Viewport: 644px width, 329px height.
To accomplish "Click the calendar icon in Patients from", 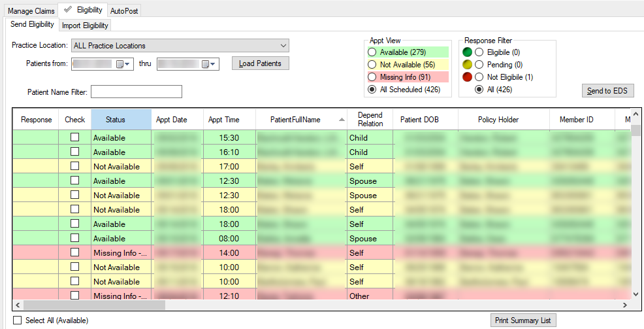I will pyautogui.click(x=120, y=64).
